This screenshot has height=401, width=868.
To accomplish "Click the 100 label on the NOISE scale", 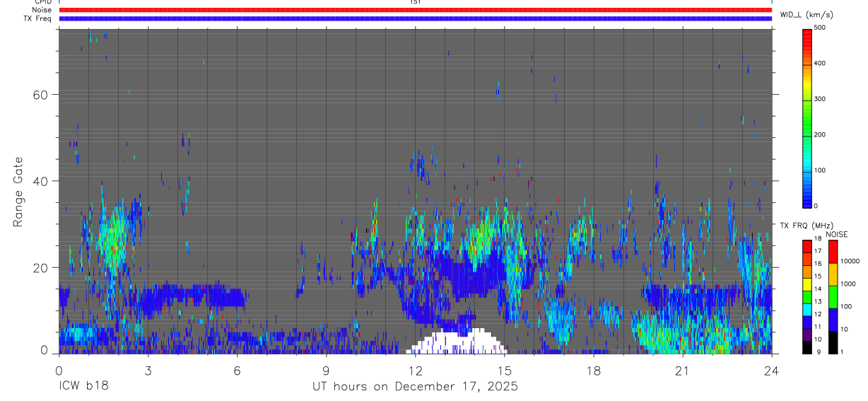I will tap(847, 306).
